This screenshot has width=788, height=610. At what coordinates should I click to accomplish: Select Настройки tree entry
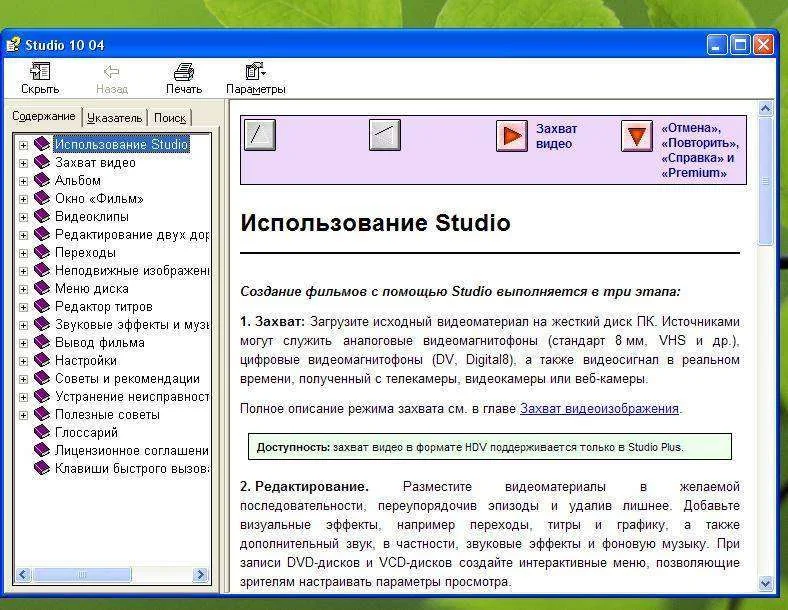(86, 360)
